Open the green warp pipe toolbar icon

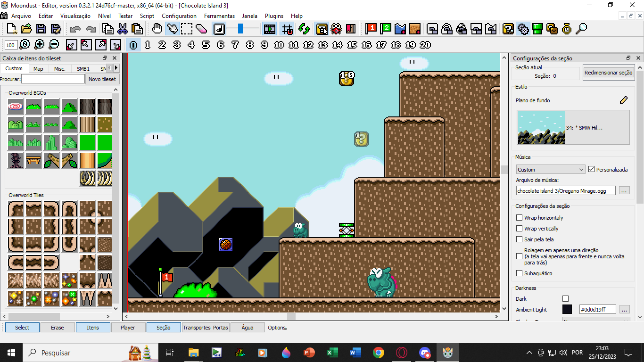click(x=537, y=29)
